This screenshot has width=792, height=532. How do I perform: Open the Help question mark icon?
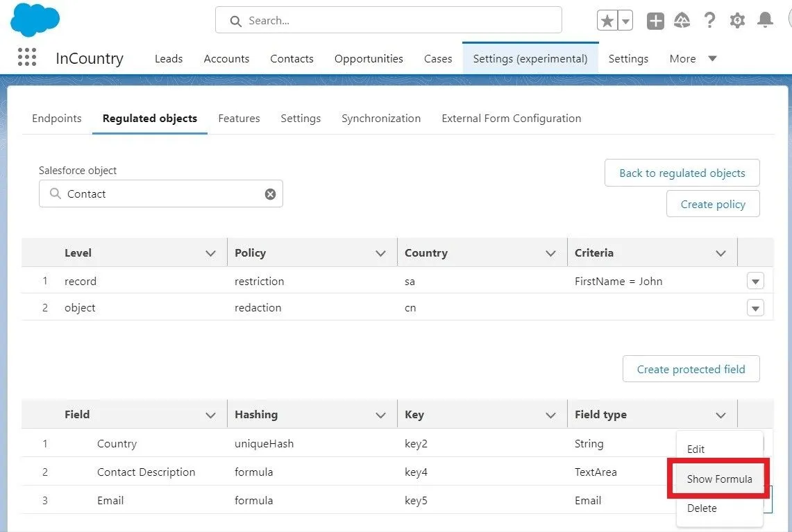(709, 21)
